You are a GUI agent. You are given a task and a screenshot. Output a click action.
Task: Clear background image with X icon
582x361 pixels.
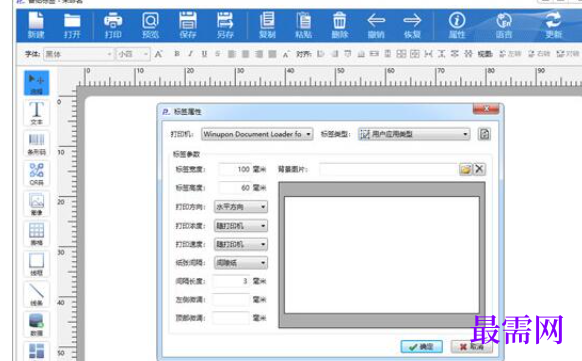tap(479, 169)
